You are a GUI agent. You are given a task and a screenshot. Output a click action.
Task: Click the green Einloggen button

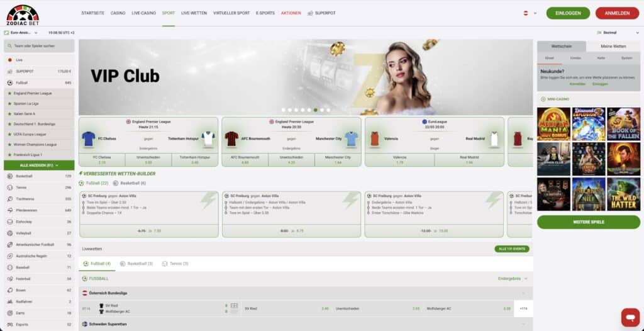[x=568, y=13]
